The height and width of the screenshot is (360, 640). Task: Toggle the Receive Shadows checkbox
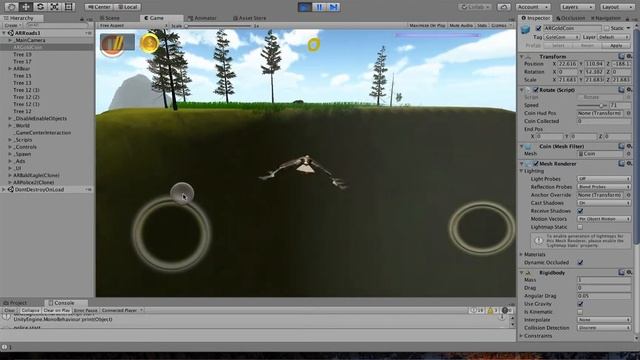pos(580,211)
